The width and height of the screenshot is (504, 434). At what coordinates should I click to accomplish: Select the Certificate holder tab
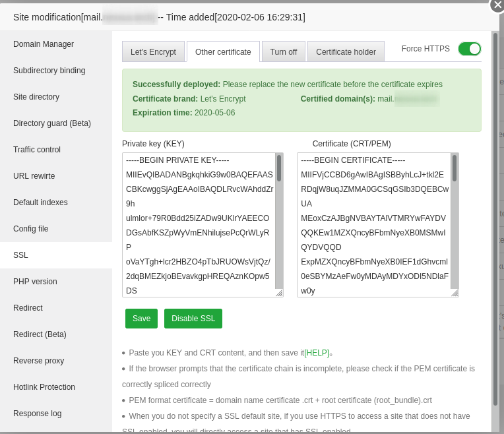point(346,52)
